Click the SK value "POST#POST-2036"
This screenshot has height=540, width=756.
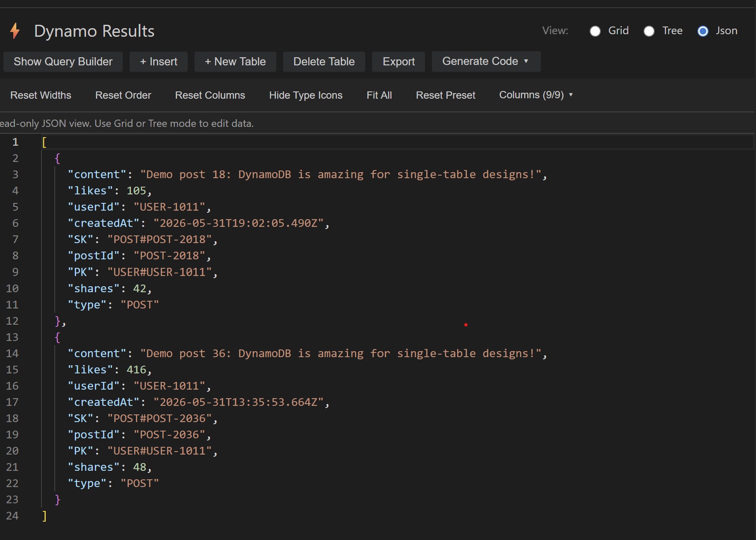pos(159,418)
